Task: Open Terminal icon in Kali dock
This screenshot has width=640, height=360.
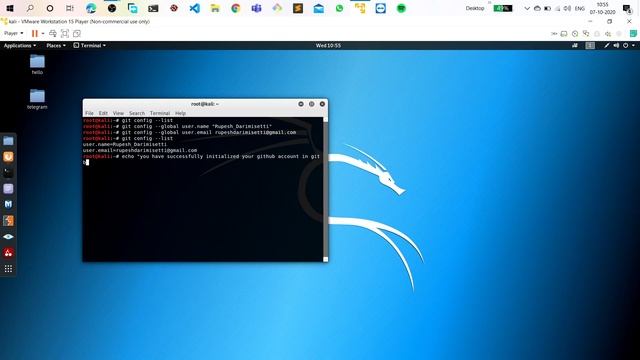Action: tap(8, 173)
